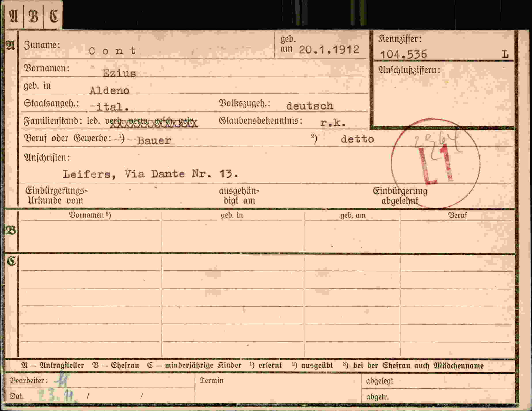Click the 'Vornamen 3)' column header
Screen dimensions: 532x411
point(90,215)
